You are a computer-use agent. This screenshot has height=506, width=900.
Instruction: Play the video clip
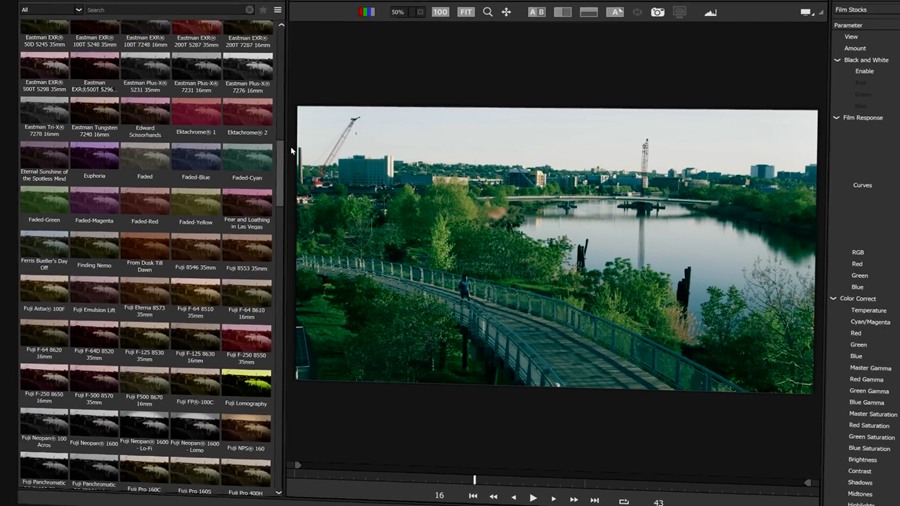pyautogui.click(x=533, y=498)
